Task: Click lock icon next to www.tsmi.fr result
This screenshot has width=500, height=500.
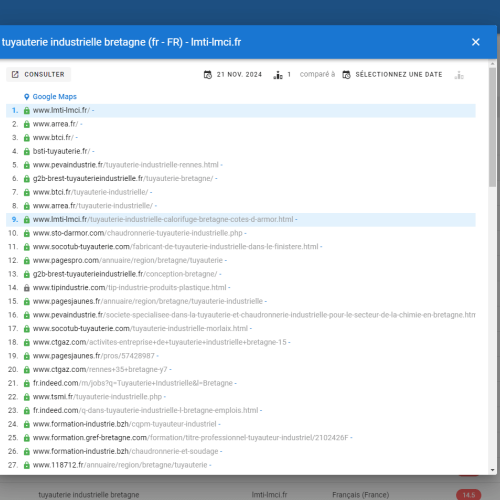Action: coord(27,397)
